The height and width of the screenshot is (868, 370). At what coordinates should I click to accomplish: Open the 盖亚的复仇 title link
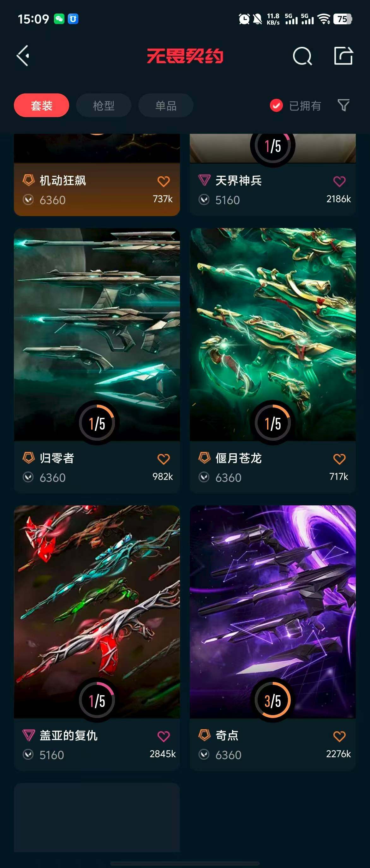68,735
